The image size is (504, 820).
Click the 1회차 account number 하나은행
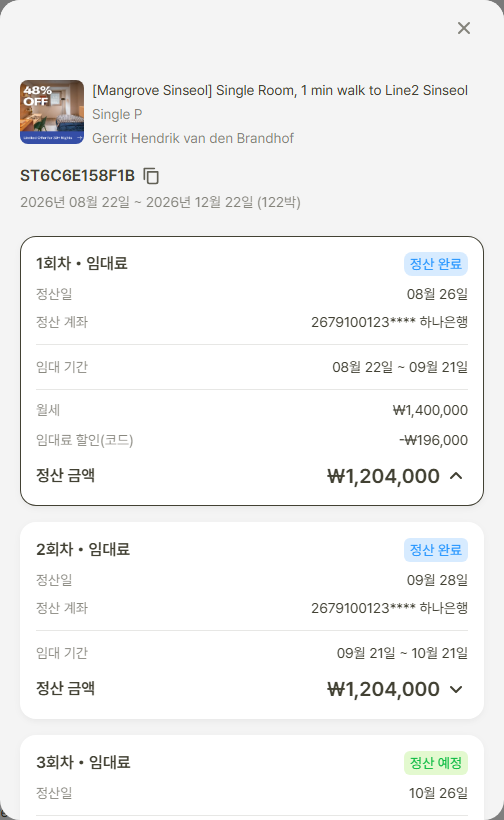[x=390, y=322]
